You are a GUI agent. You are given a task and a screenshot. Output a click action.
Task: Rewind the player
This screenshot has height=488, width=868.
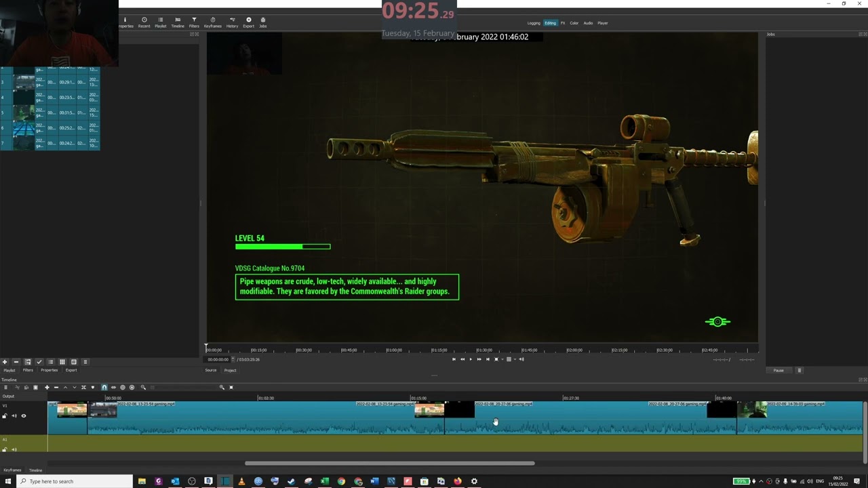click(x=462, y=359)
